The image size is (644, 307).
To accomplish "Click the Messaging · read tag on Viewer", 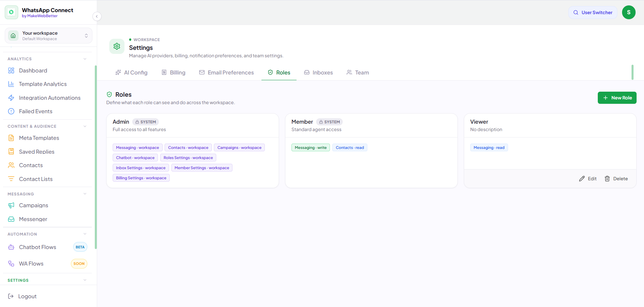I will pyautogui.click(x=489, y=148).
